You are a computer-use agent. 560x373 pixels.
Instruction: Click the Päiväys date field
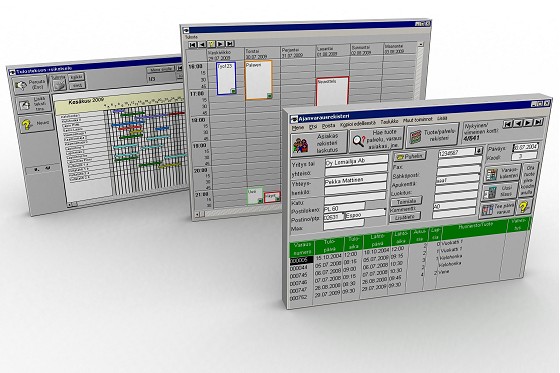pyautogui.click(x=525, y=146)
